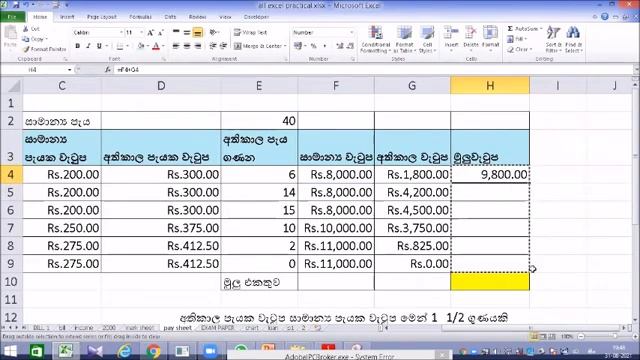Open the income sheet tab
This screenshot has width=640, height=360.
(83, 328)
